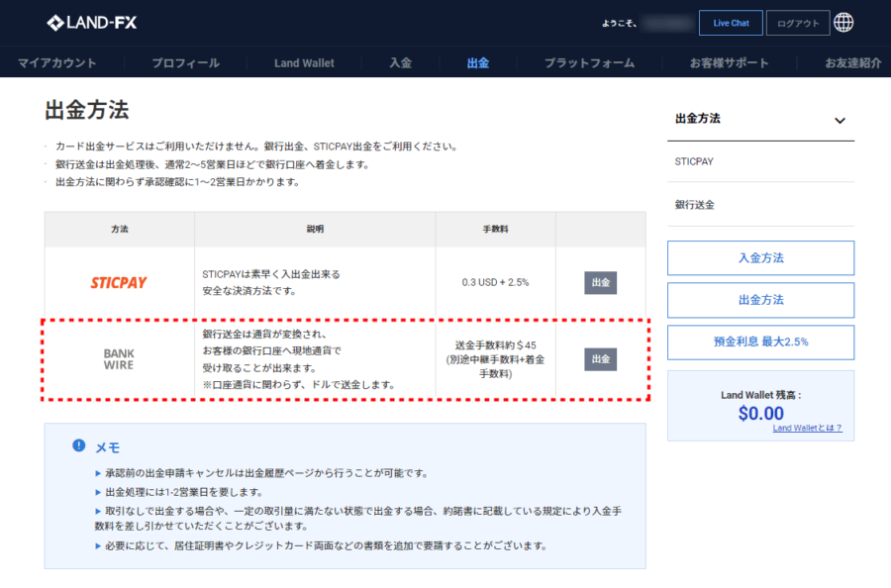Click STICPAYは素早く入出金出来る description text

[x=271, y=274]
